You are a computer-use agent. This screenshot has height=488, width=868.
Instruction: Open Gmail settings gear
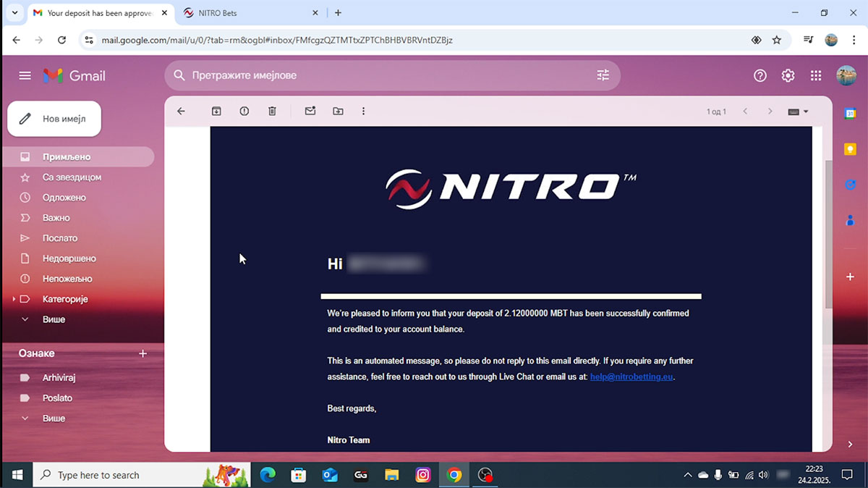788,75
